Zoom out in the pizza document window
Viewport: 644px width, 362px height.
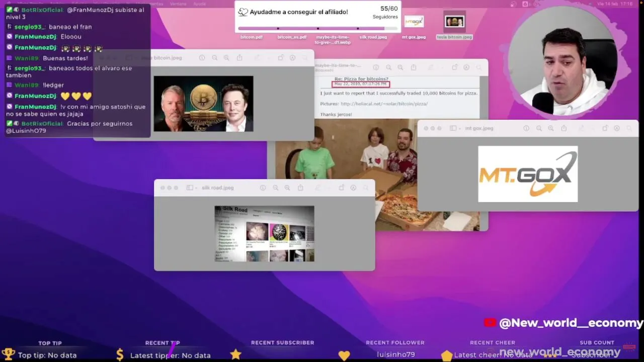(388, 67)
